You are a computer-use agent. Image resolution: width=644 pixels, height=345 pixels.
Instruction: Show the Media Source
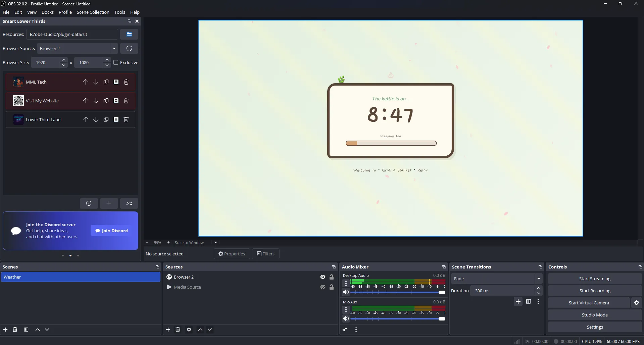(322, 287)
